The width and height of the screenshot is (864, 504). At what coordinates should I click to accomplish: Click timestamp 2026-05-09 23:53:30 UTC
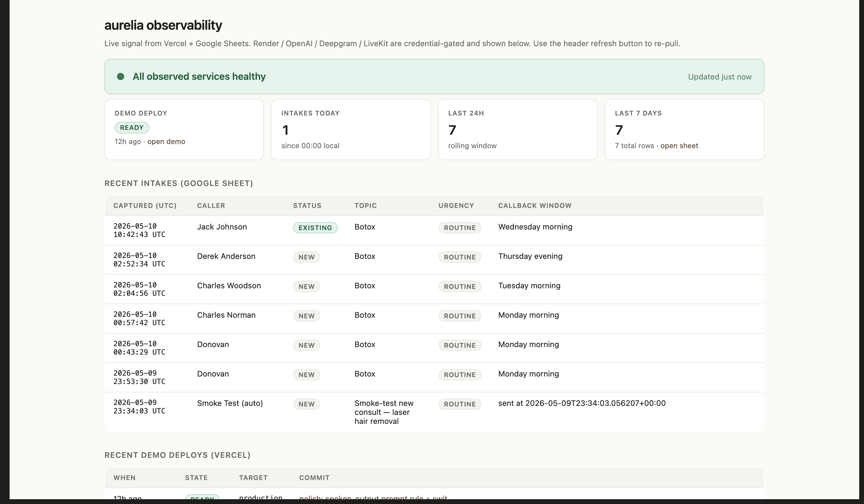pos(139,377)
